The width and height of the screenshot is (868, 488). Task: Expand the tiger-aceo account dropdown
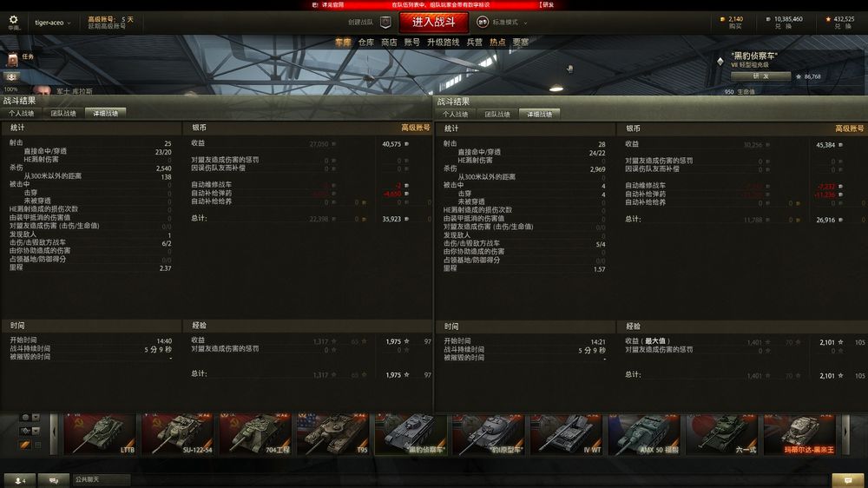point(53,23)
